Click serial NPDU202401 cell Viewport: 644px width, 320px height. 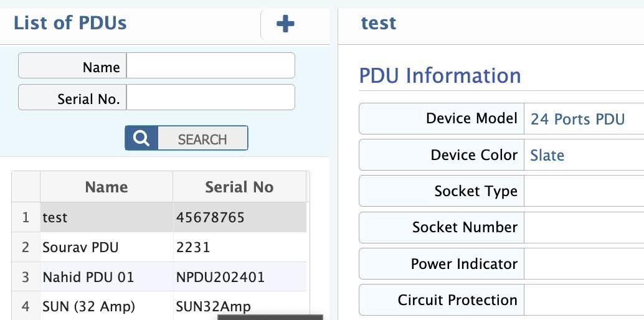240,277
